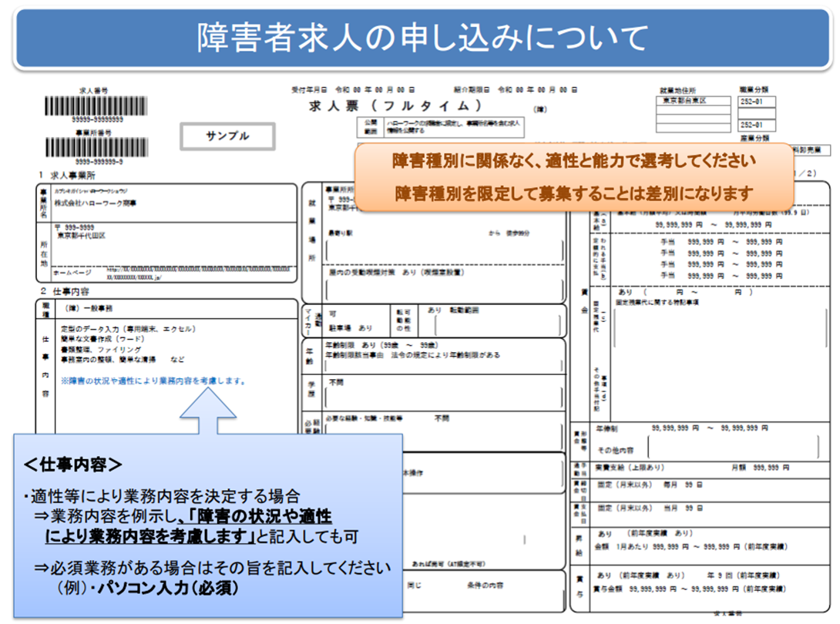Click the example （例）・パソコン入力（必須）
Screen dimensions: 840x624
[x=148, y=588]
